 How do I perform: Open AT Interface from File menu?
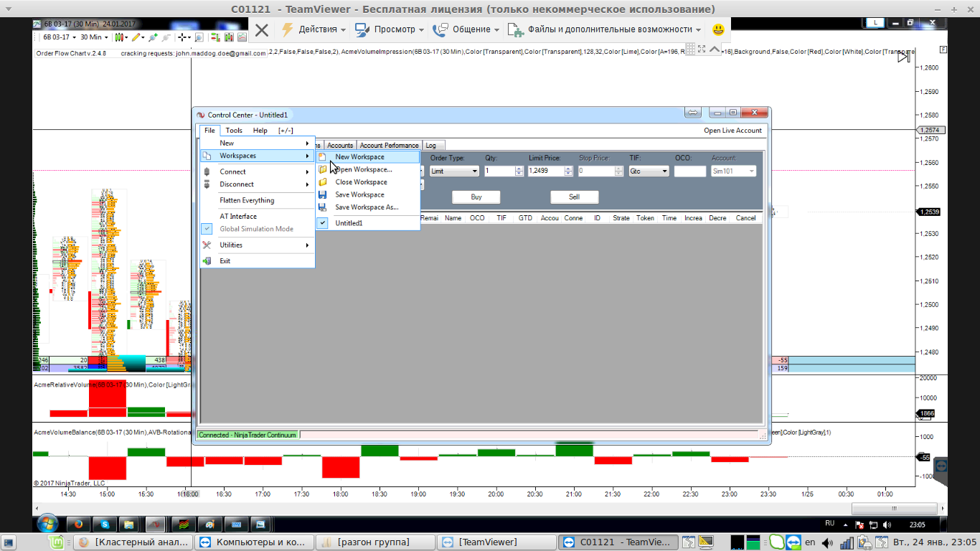(x=257, y=216)
